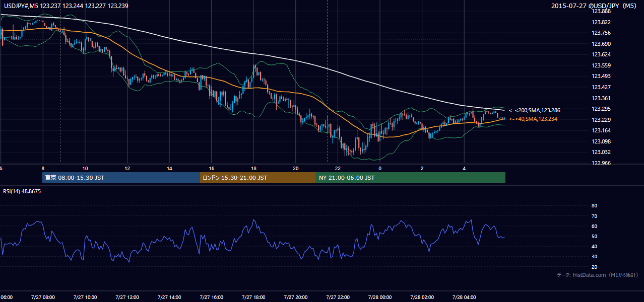Click the 123.822 price axis label

pyautogui.click(x=601, y=22)
